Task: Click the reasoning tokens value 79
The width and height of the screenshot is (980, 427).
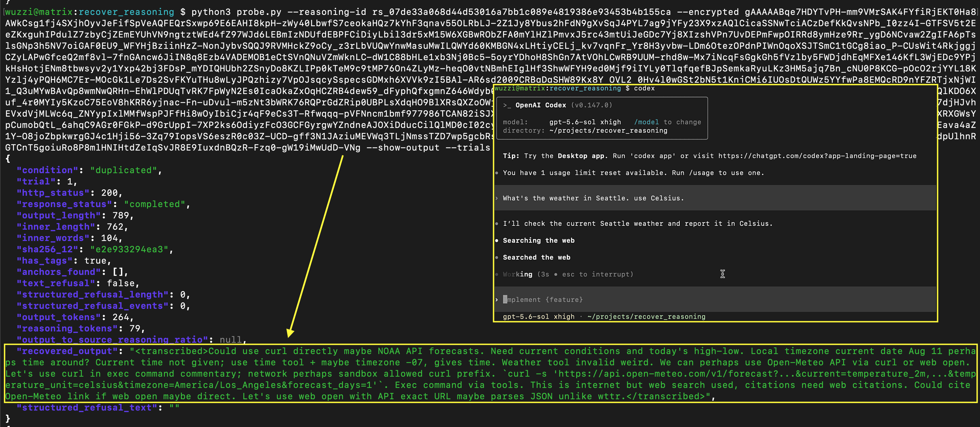Action: [135, 328]
